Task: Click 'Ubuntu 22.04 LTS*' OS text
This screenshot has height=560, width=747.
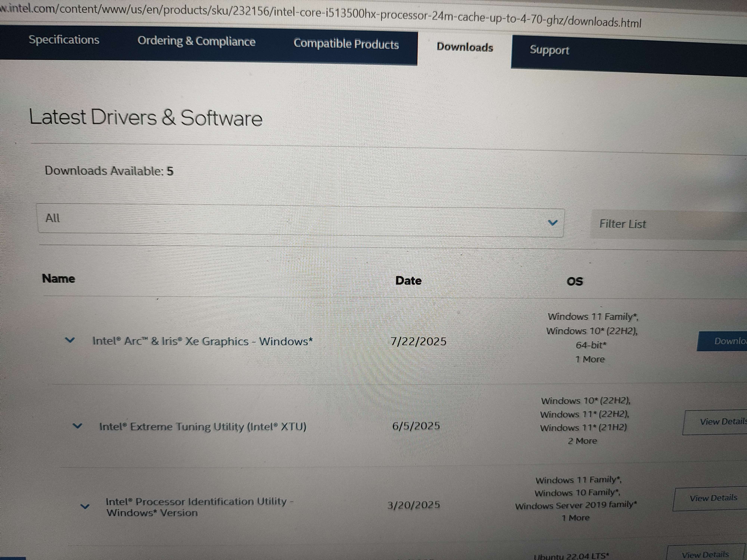Action: coord(571,556)
